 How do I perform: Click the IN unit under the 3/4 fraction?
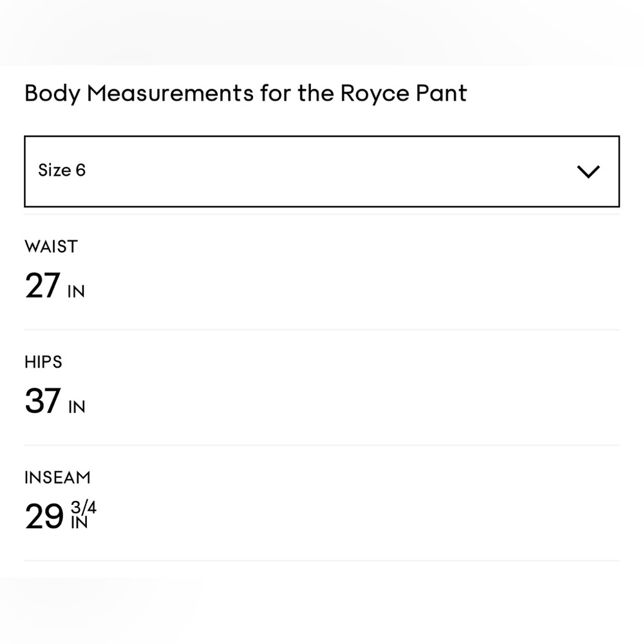click(x=79, y=522)
